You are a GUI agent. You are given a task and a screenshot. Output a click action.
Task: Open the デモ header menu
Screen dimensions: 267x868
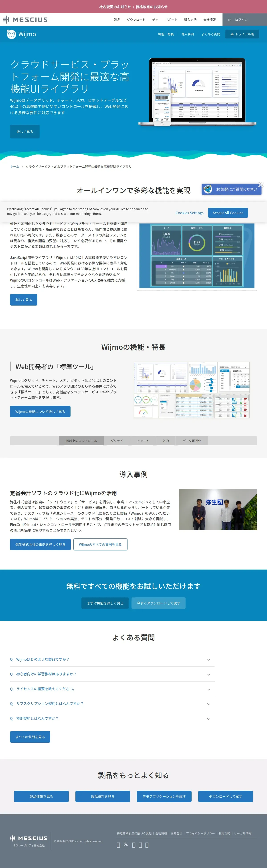(155, 20)
